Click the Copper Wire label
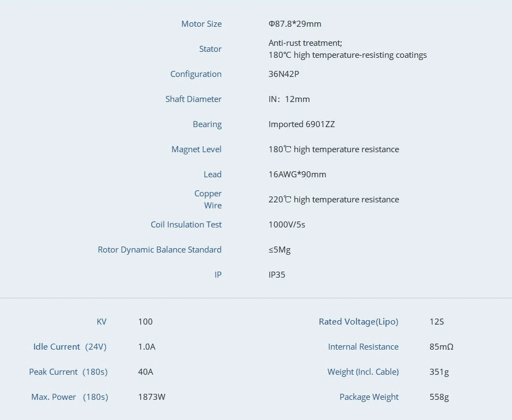Screen dimensions: 512x420 pyautogui.click(x=208, y=200)
